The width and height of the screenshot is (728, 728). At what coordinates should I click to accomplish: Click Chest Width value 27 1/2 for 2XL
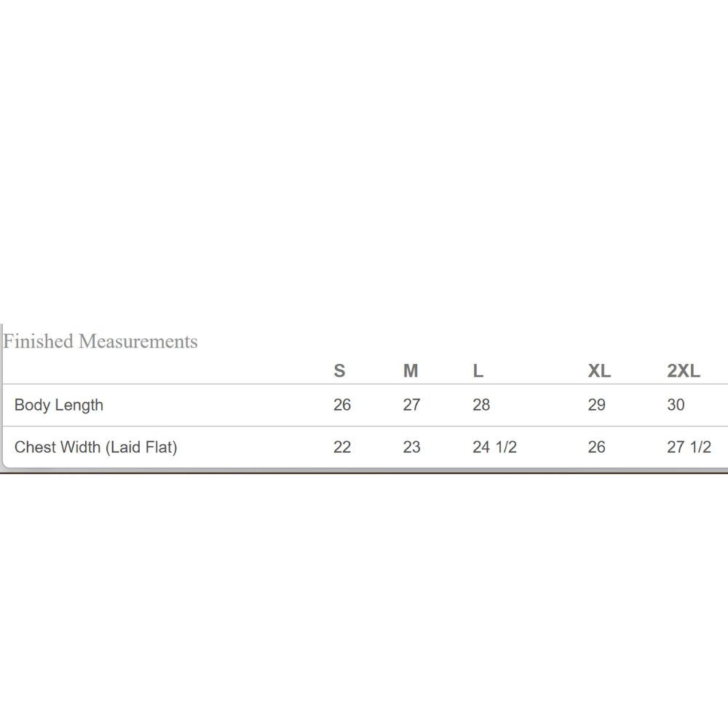point(689,447)
